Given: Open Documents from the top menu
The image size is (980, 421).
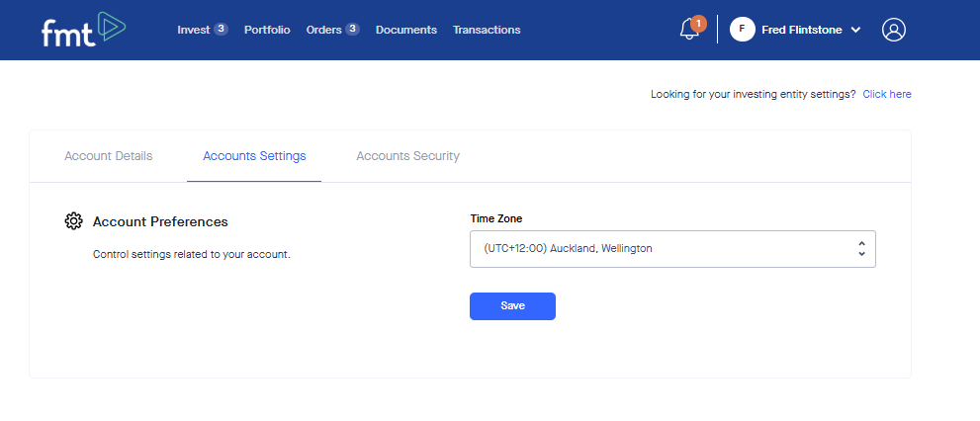Looking at the screenshot, I should (x=406, y=30).
